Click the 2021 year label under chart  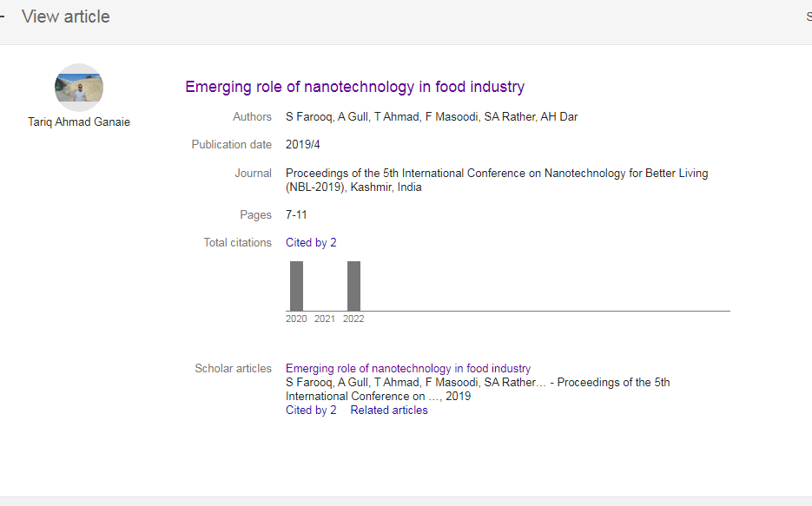point(325,319)
